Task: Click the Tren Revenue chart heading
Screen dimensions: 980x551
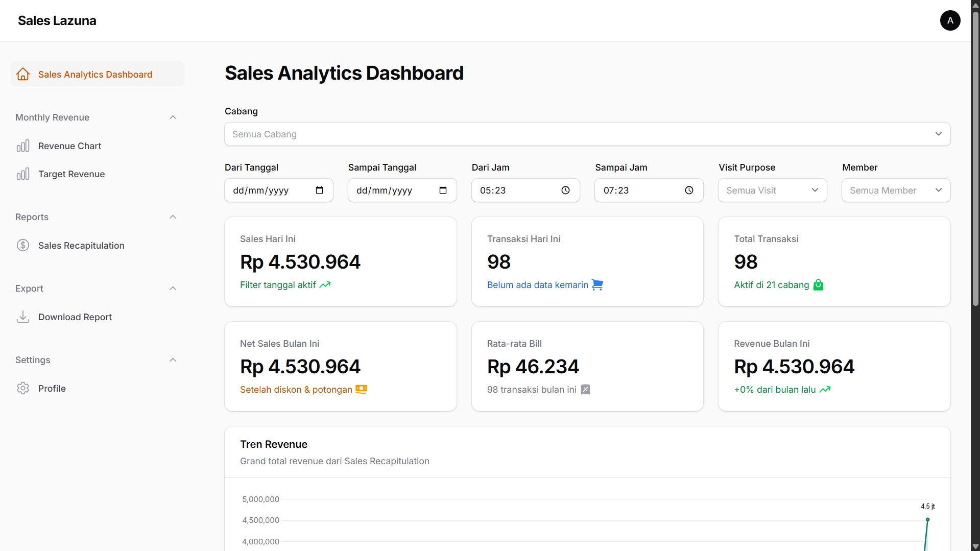Action: pos(274,444)
